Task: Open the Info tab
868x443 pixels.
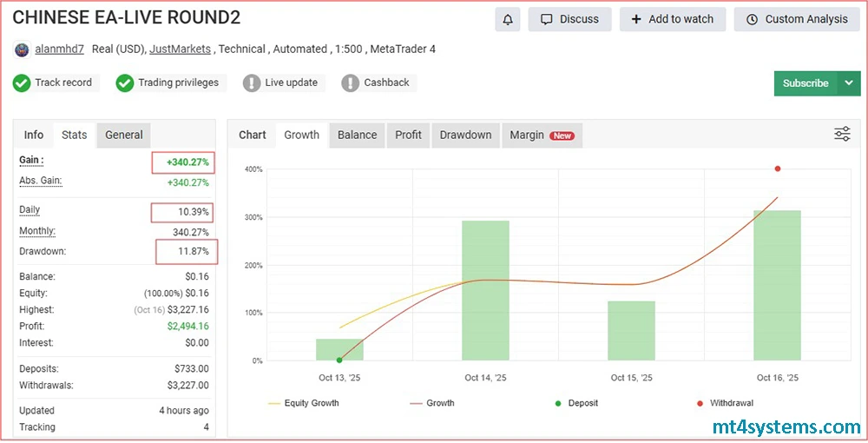Action: [x=34, y=135]
